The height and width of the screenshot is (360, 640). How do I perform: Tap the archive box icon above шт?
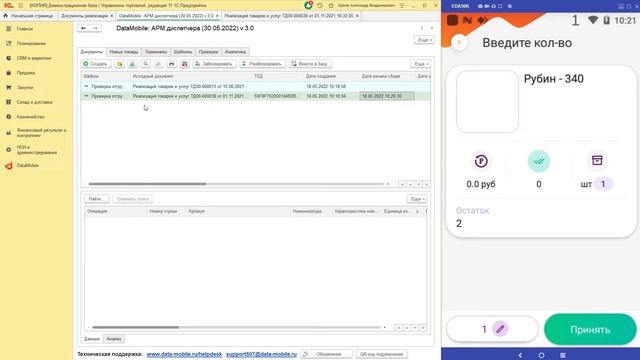coord(597,160)
